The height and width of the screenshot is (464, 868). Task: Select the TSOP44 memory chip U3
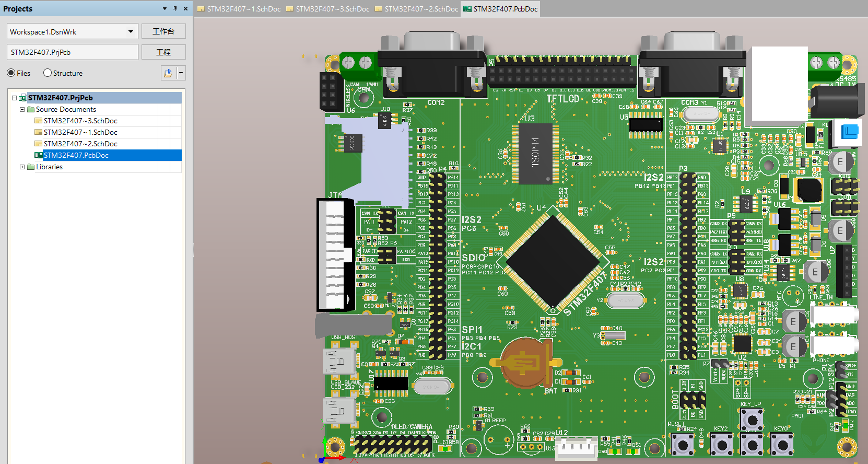(x=535, y=154)
